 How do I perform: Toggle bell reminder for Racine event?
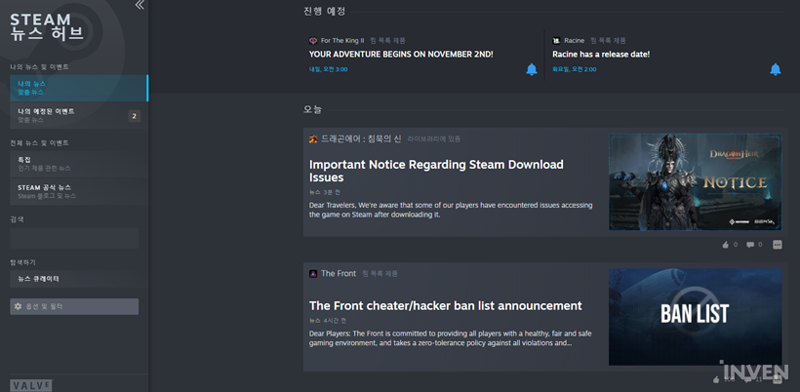coord(775,69)
